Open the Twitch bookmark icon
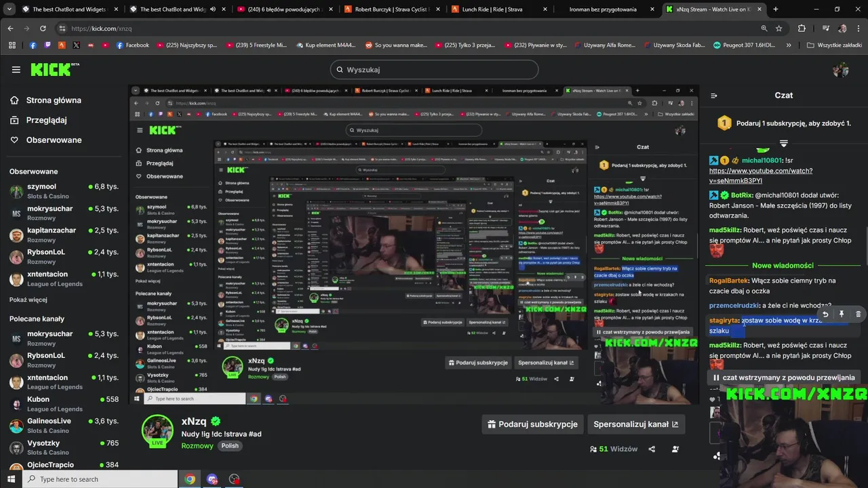This screenshot has height=488, width=868. [x=47, y=45]
